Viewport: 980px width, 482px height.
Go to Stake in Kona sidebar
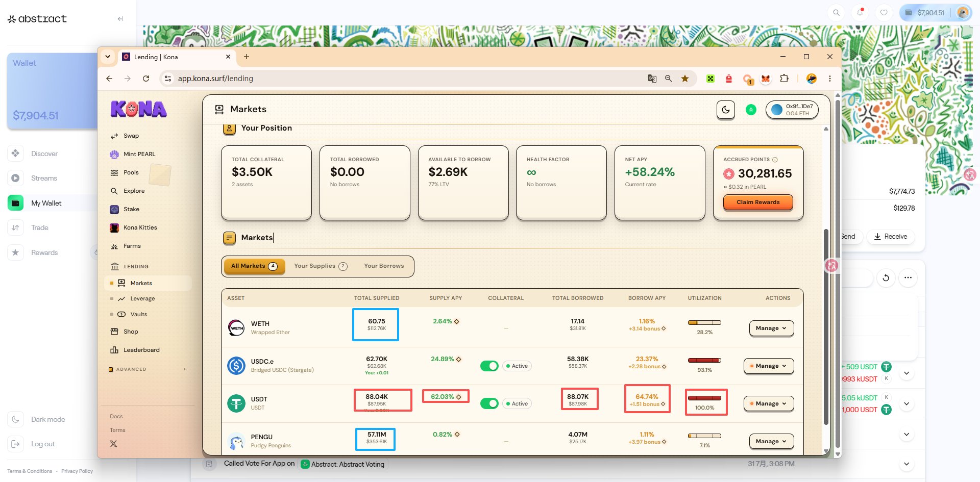point(125,209)
